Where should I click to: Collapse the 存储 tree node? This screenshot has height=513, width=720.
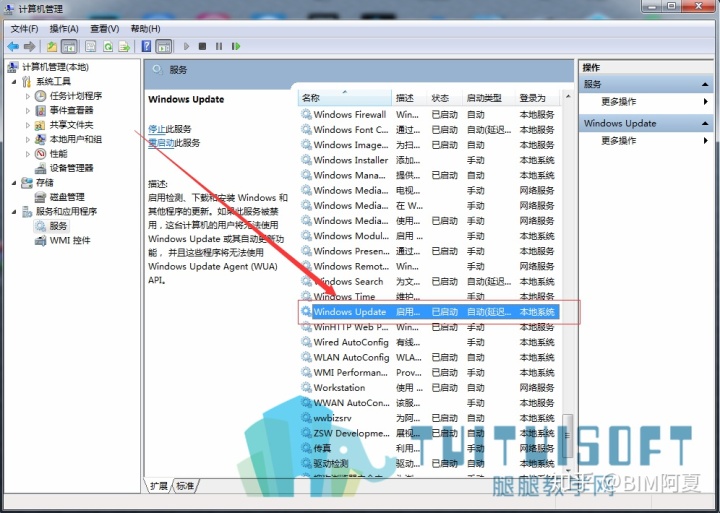(14, 183)
